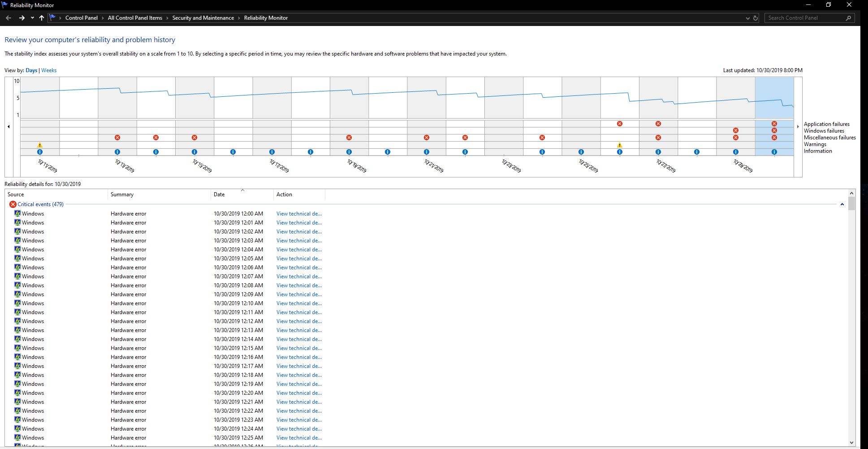This screenshot has width=868, height=449.
Task: Click the information icon for 10/28/2019
Action: pos(697,152)
